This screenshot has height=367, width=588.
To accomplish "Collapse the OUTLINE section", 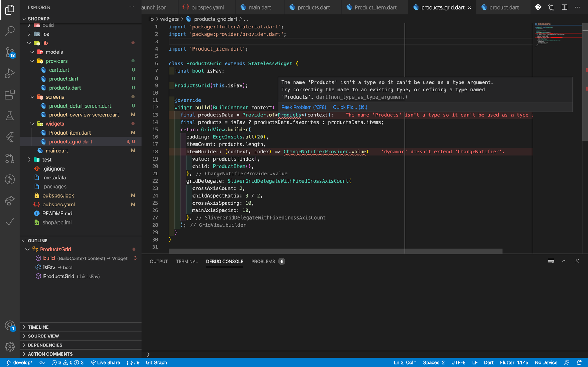I will 37,241.
